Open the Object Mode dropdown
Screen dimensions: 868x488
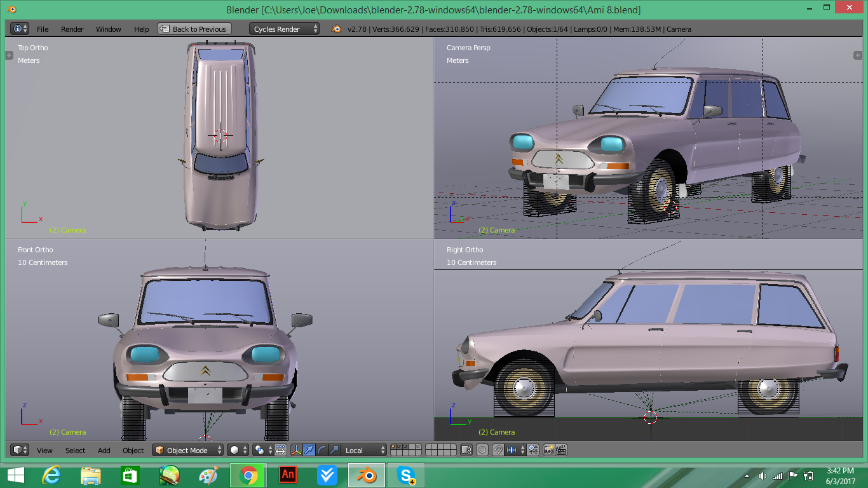coord(188,450)
